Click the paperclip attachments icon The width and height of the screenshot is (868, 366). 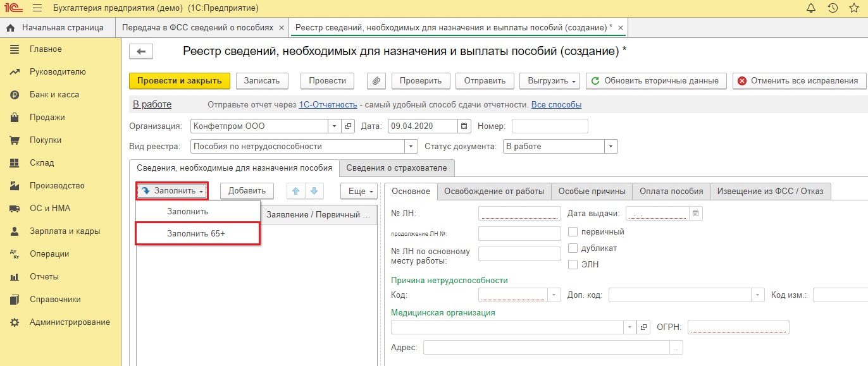(x=376, y=81)
